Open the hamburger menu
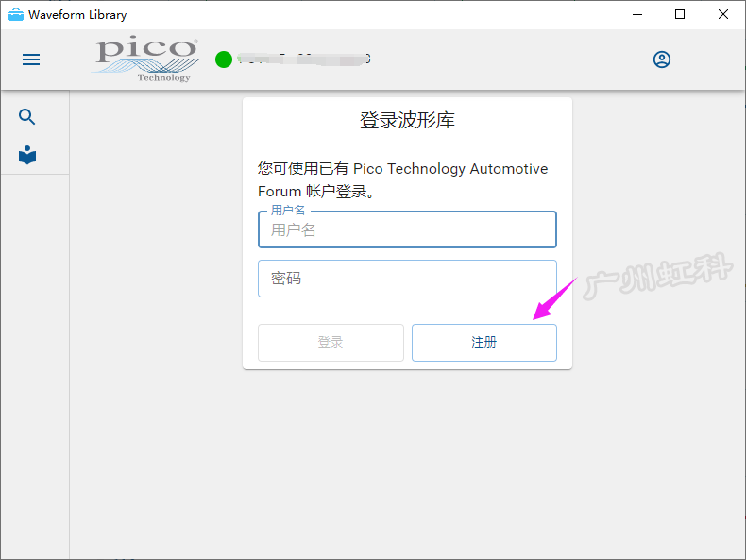Image resolution: width=746 pixels, height=560 pixels. [x=31, y=59]
